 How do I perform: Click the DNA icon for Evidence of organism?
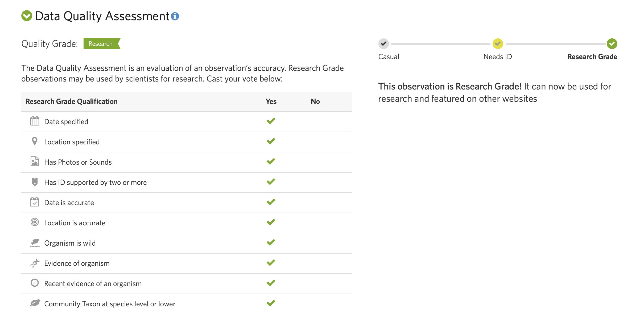pyautogui.click(x=35, y=263)
